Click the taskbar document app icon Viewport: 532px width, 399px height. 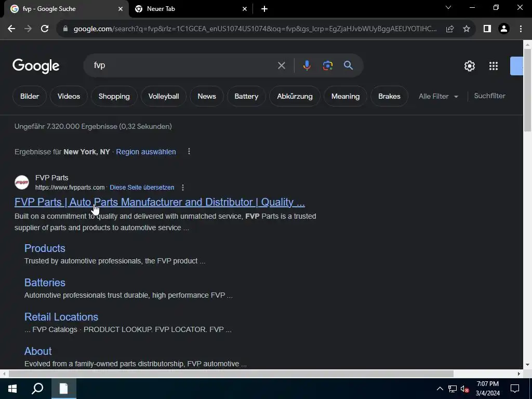64,389
